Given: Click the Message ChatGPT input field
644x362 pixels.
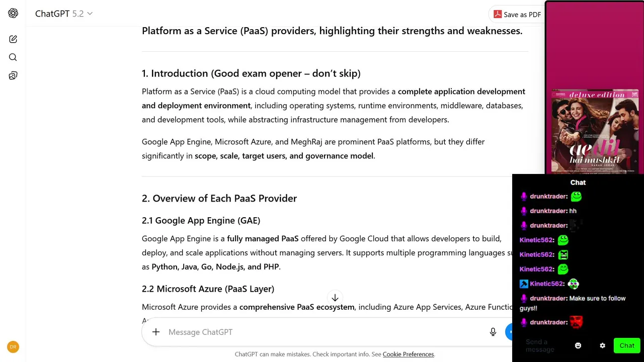Looking at the screenshot, I should (x=322, y=332).
